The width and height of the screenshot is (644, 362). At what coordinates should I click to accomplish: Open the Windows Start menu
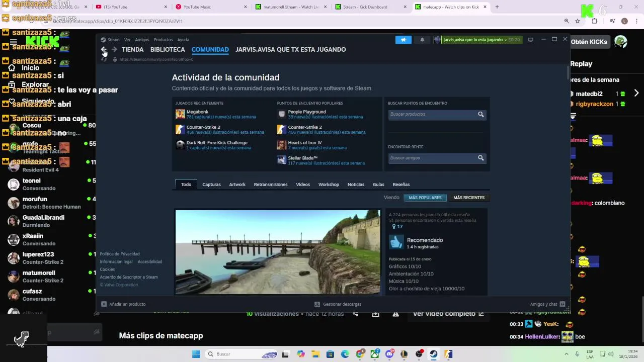pyautogui.click(x=196, y=354)
